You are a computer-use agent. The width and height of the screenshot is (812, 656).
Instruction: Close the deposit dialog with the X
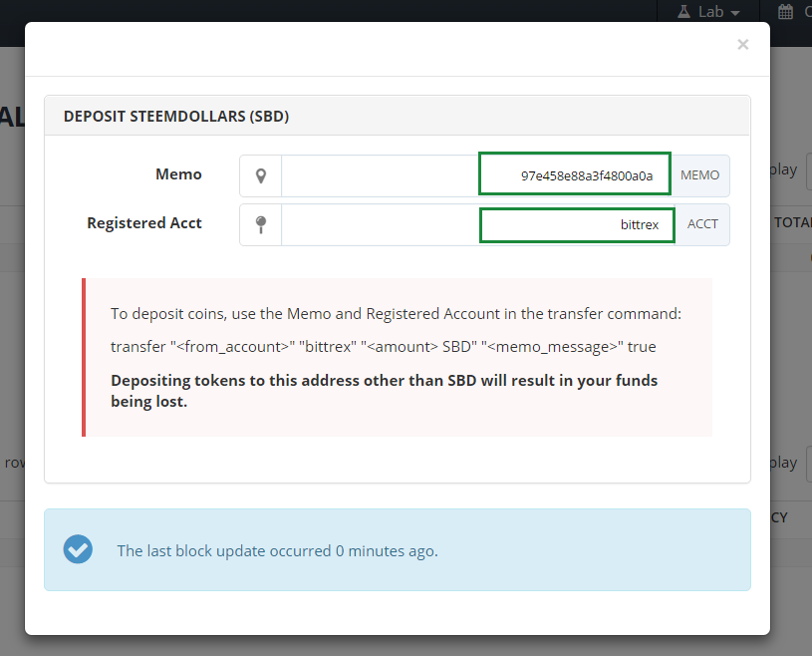[742, 45]
